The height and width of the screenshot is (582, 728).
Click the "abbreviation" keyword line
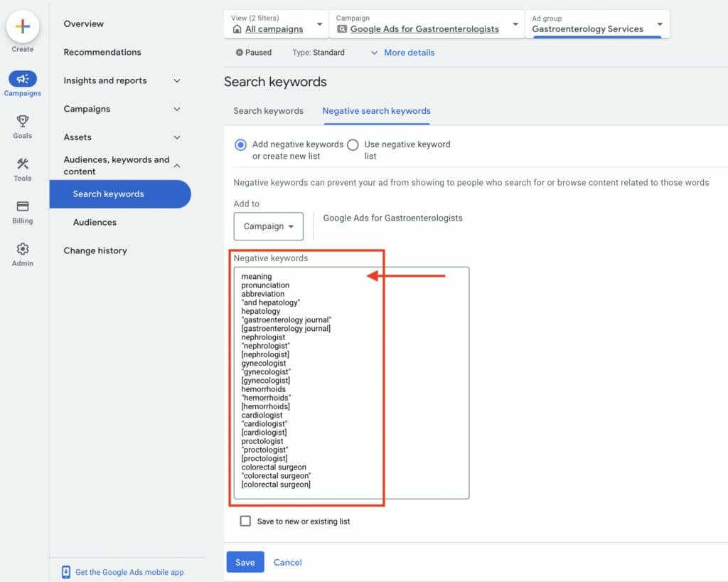click(263, 294)
